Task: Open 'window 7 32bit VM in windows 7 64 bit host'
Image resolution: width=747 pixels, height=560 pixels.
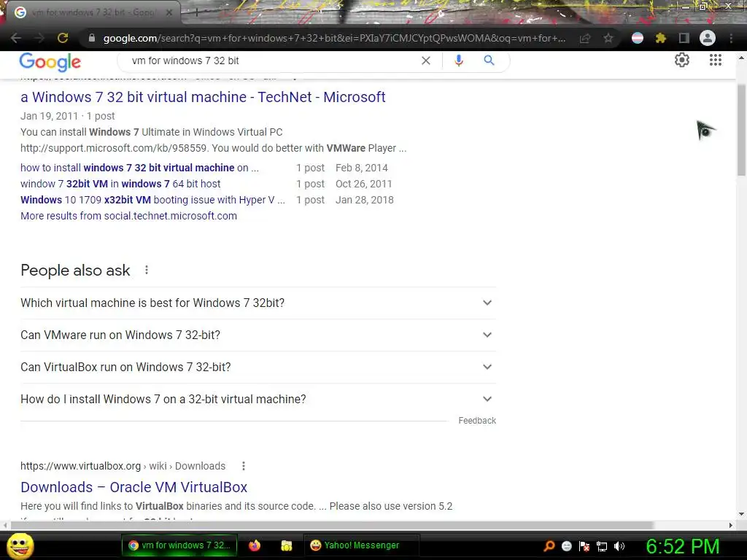Action: [x=120, y=184]
